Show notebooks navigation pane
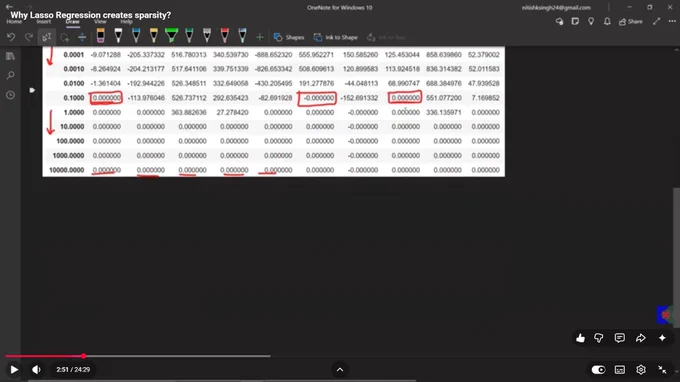Viewport: 680px width, 382px height. tap(10, 56)
